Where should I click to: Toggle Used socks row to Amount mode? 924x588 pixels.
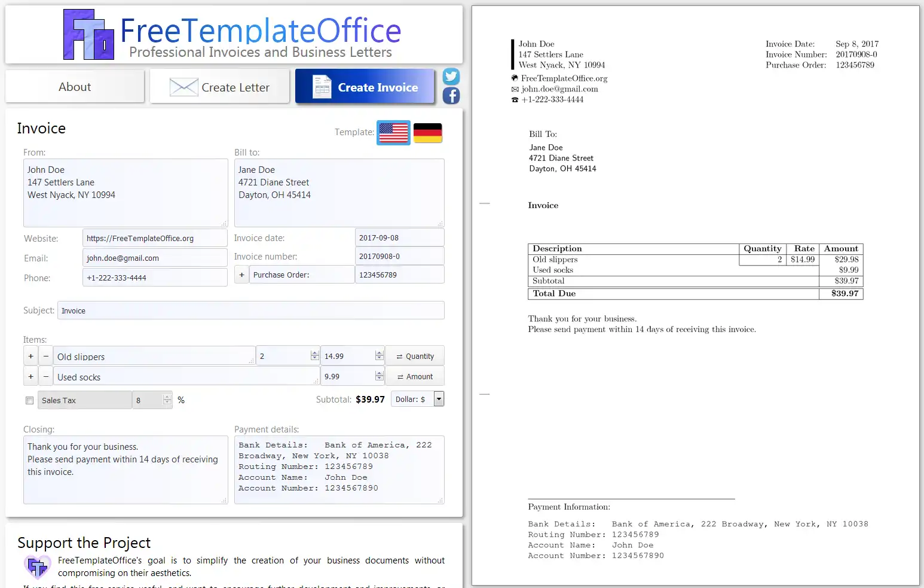tap(415, 377)
